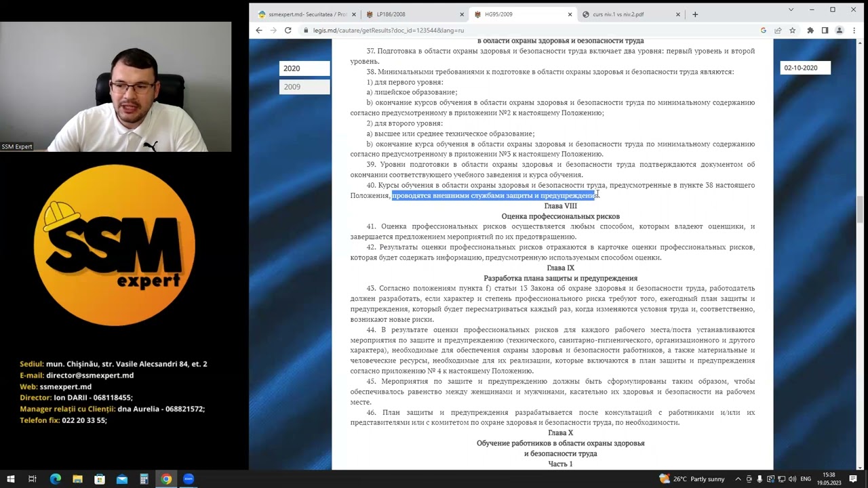Image resolution: width=868 pixels, height=488 pixels.
Task: Open Microsoft Store from the taskbar
Action: point(100,479)
